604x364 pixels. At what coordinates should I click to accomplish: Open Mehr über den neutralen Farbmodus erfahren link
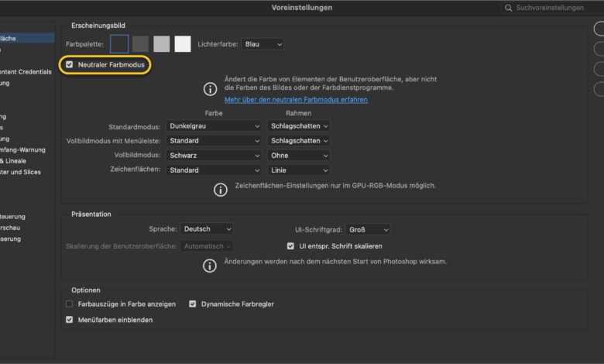pyautogui.click(x=296, y=100)
